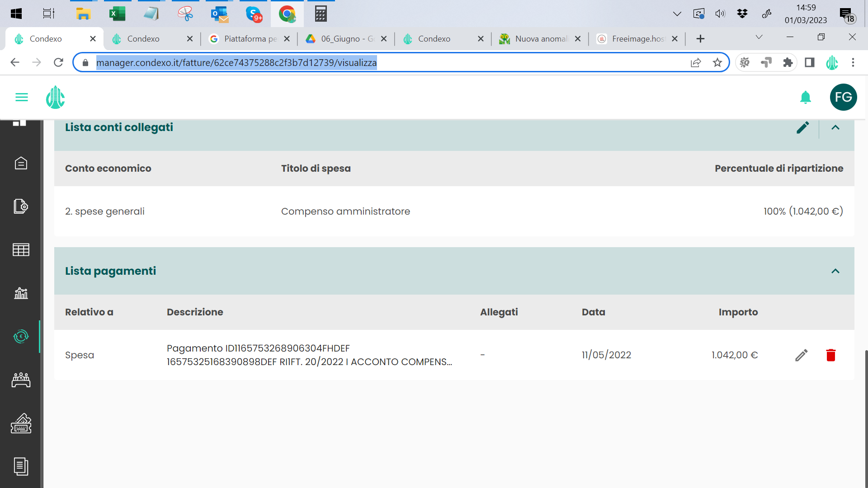Open the notifications bell

(806, 97)
